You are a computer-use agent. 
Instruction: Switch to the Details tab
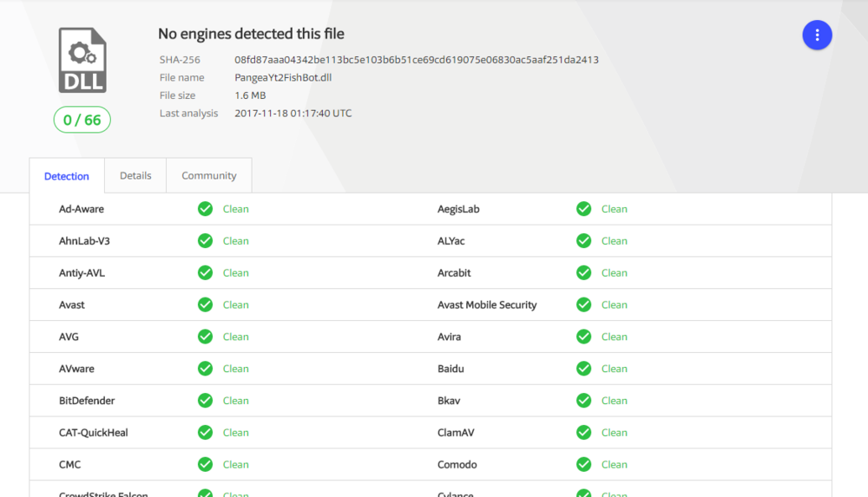(135, 175)
